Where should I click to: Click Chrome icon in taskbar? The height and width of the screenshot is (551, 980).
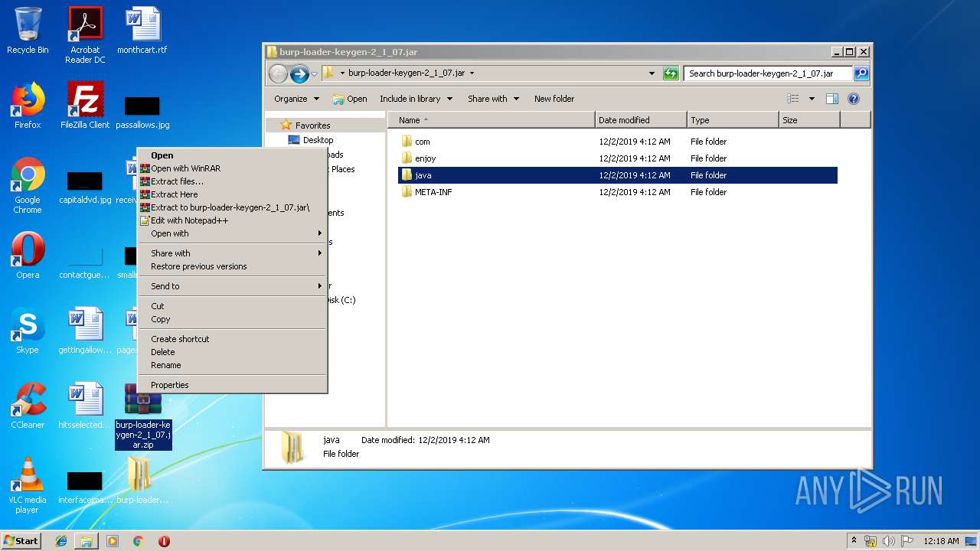139,541
